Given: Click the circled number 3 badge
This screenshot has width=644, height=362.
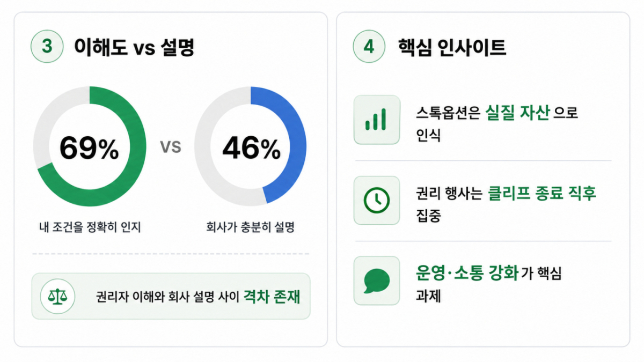Looking at the screenshot, I should (47, 47).
